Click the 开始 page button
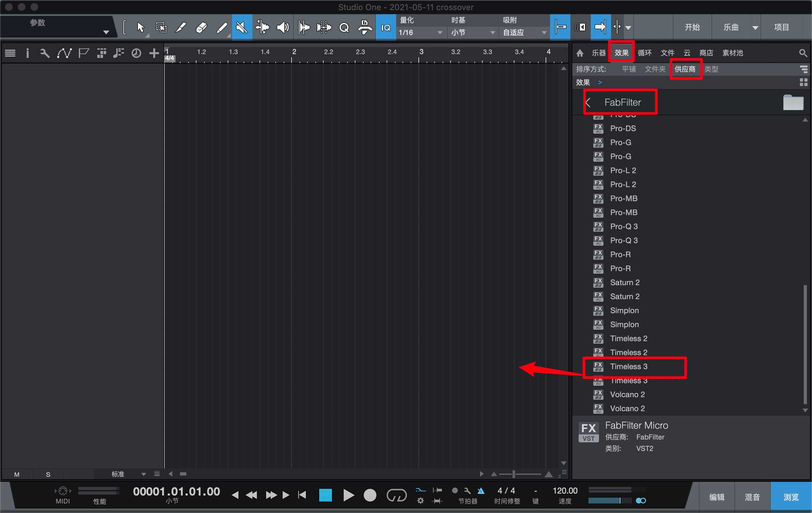This screenshot has width=812, height=513. click(692, 27)
